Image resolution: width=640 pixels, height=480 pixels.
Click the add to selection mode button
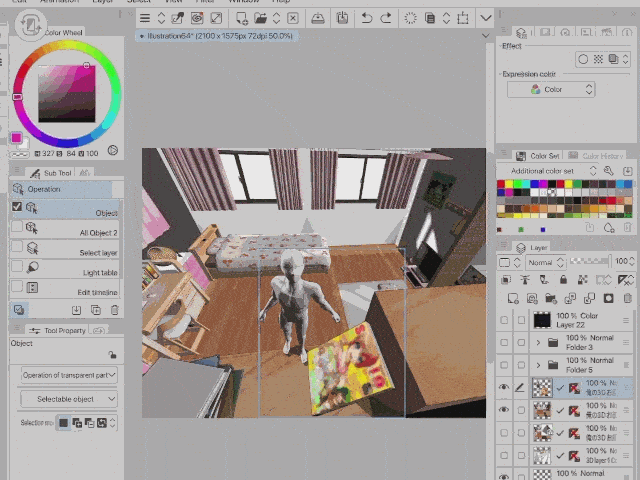point(77,422)
